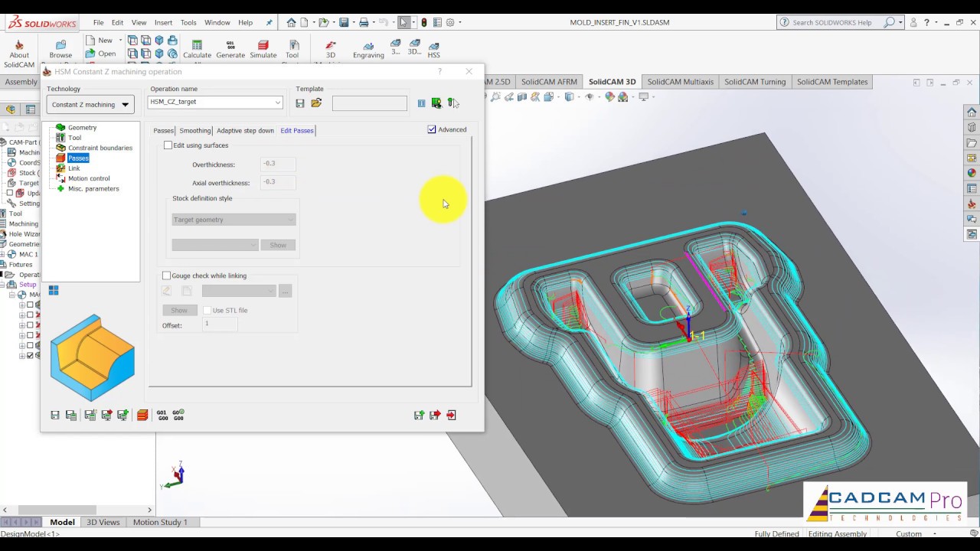Click Show button beside stock dropdown
The height and width of the screenshot is (551, 980).
point(278,245)
